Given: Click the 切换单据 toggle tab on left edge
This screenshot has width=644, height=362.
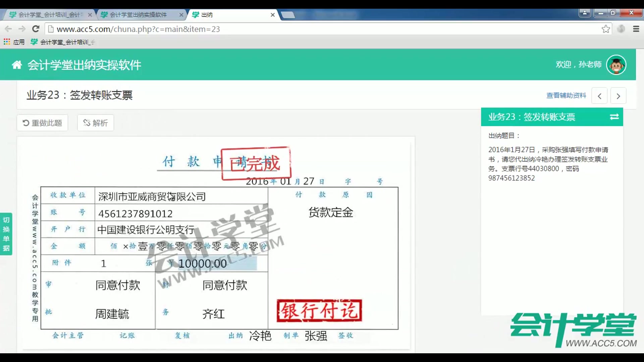Looking at the screenshot, I should [x=6, y=234].
